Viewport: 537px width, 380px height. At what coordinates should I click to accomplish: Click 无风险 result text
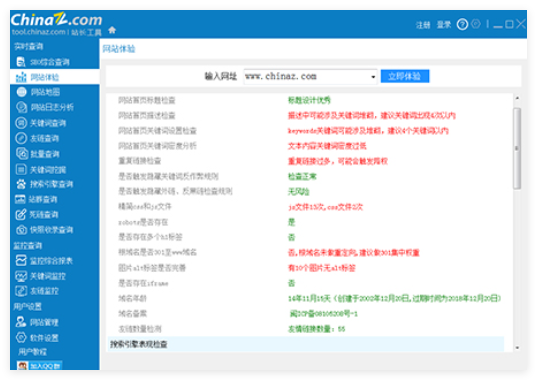[x=299, y=192]
